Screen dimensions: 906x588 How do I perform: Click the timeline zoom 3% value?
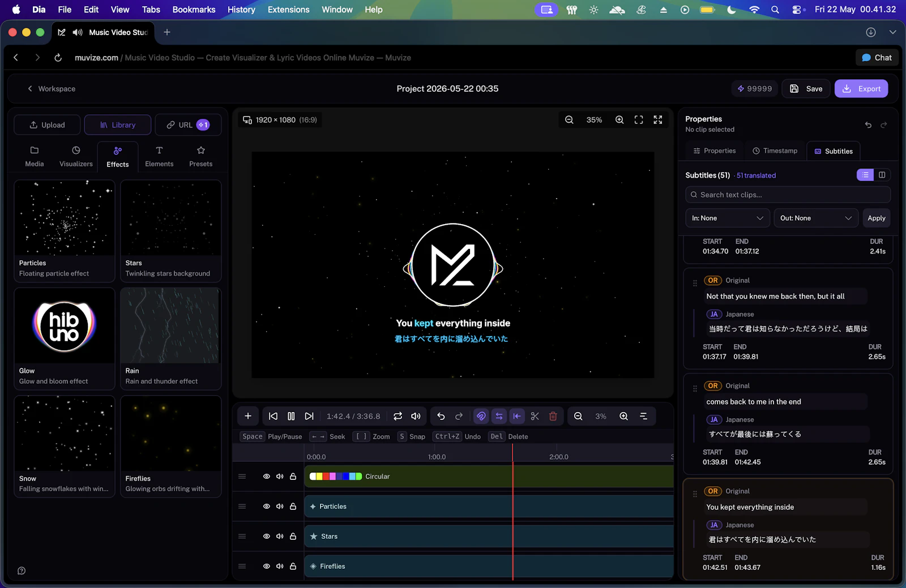point(601,416)
